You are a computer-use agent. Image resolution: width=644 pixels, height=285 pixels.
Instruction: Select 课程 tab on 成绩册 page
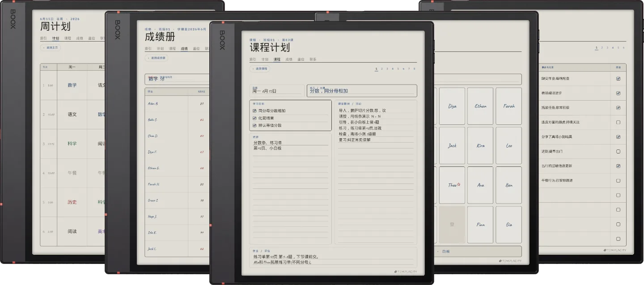(x=172, y=48)
